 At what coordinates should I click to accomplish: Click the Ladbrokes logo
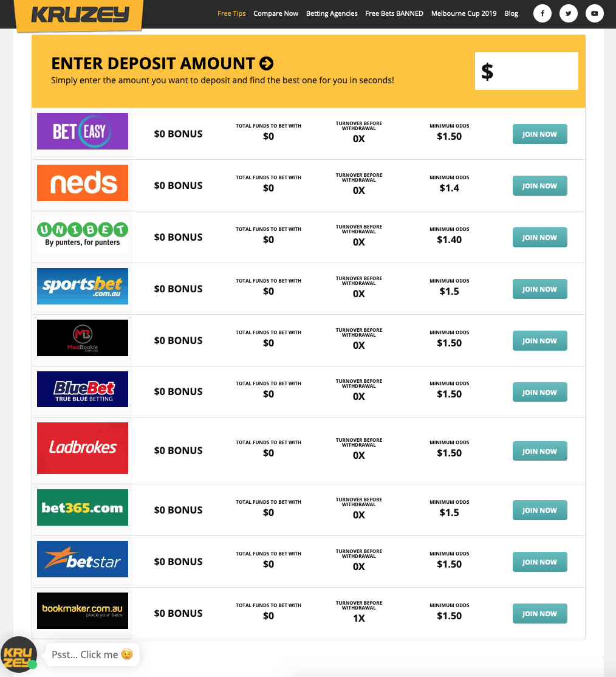point(83,448)
